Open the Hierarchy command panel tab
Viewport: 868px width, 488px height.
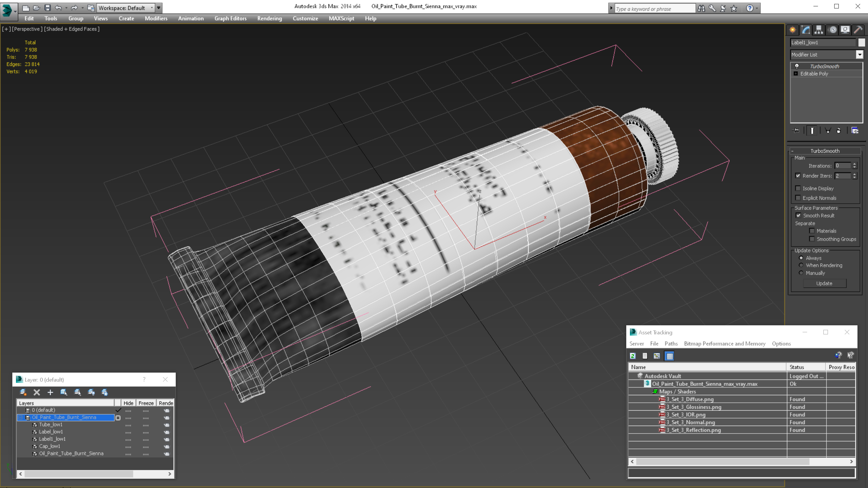coord(819,30)
